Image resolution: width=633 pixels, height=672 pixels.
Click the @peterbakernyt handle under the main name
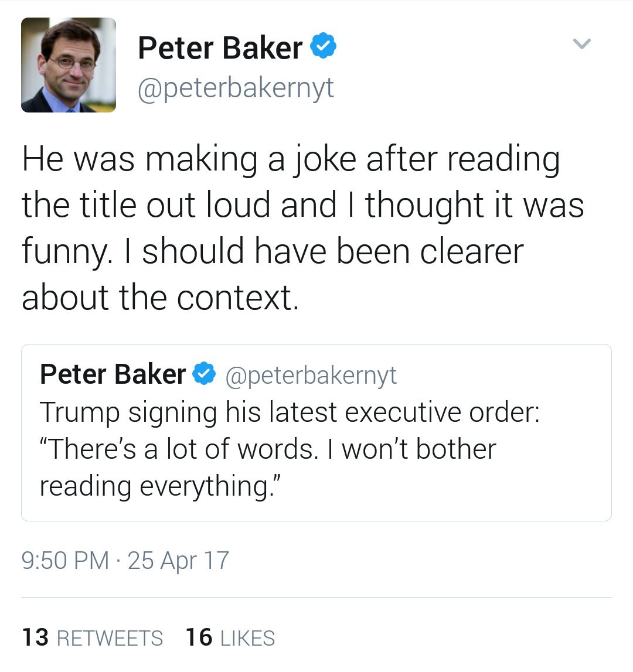(x=236, y=88)
